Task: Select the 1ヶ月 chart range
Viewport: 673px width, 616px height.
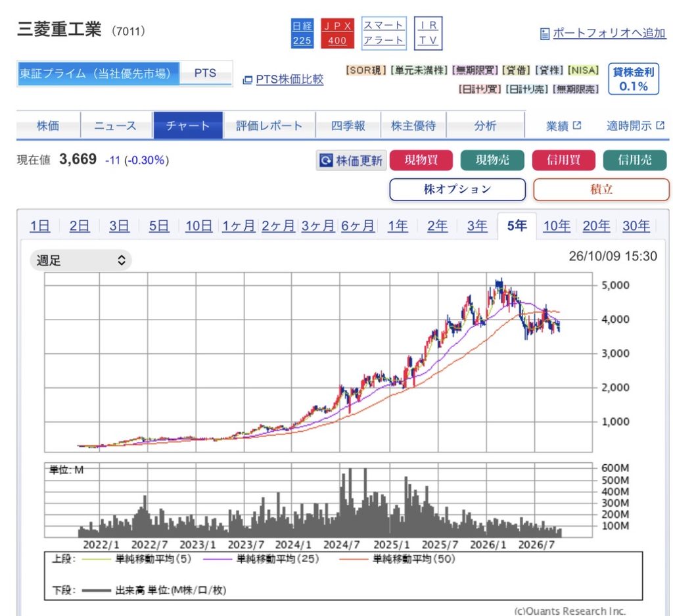Action: pos(238,225)
